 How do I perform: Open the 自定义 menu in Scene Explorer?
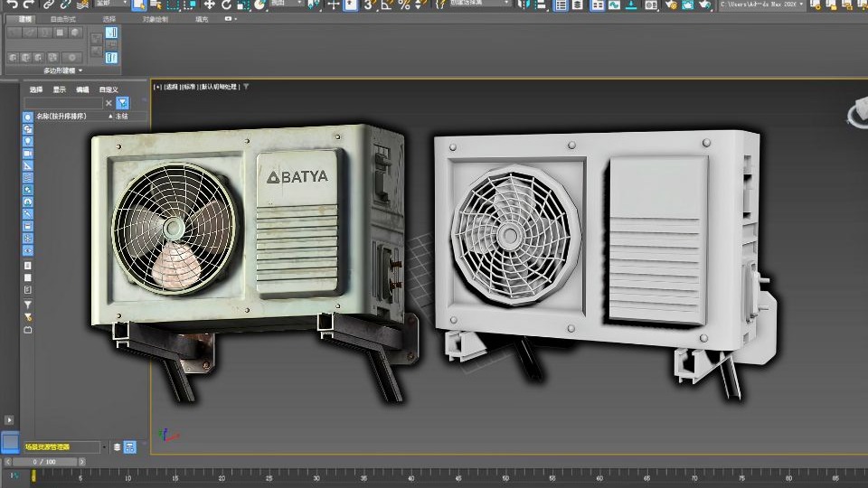108,89
